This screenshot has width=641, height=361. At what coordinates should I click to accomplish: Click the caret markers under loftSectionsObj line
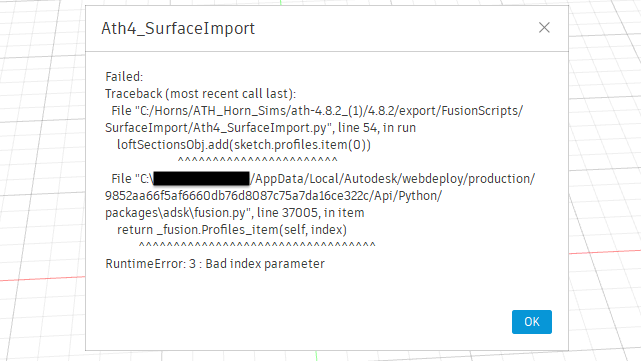point(258,160)
